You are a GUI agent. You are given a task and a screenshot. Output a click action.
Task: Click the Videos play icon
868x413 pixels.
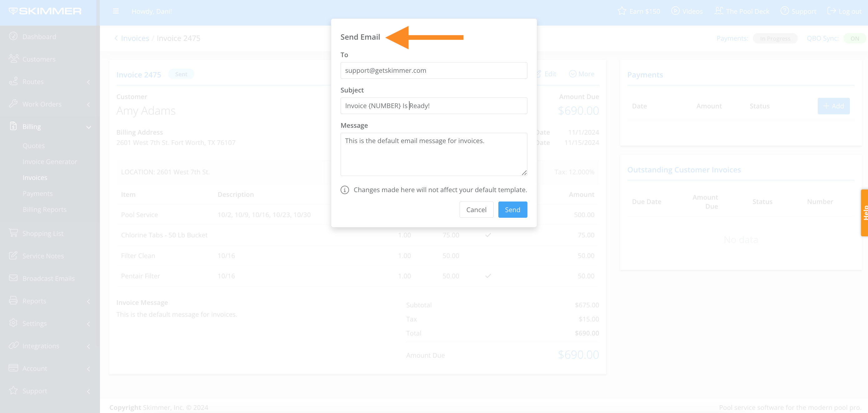click(675, 11)
